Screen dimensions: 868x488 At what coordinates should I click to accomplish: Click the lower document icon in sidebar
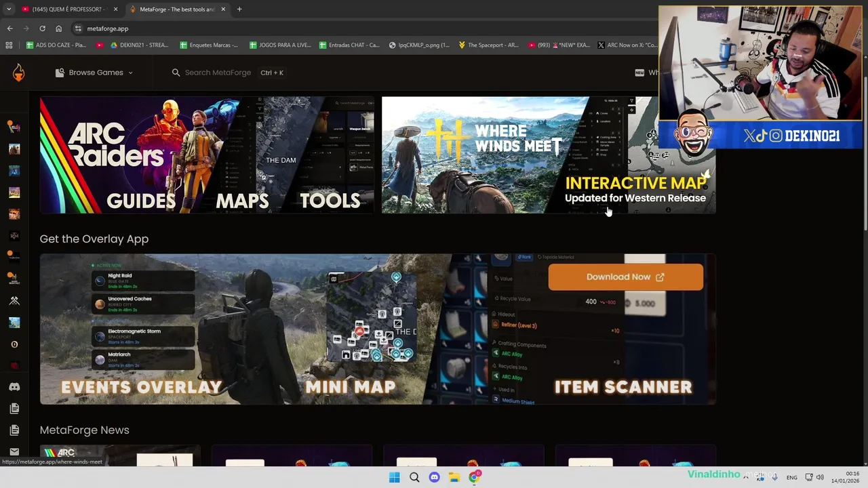pyautogui.click(x=14, y=430)
